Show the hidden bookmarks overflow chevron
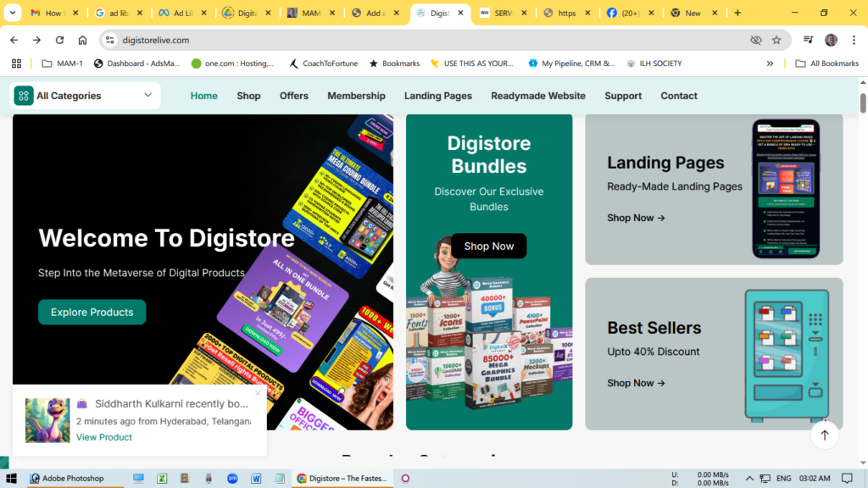The image size is (868, 488). [770, 64]
